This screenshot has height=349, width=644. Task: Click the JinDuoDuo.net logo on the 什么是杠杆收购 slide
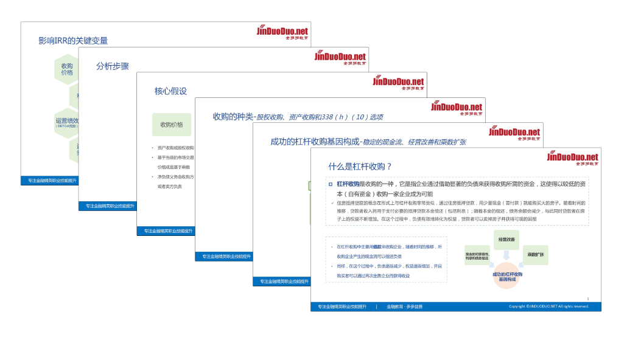coord(573,158)
